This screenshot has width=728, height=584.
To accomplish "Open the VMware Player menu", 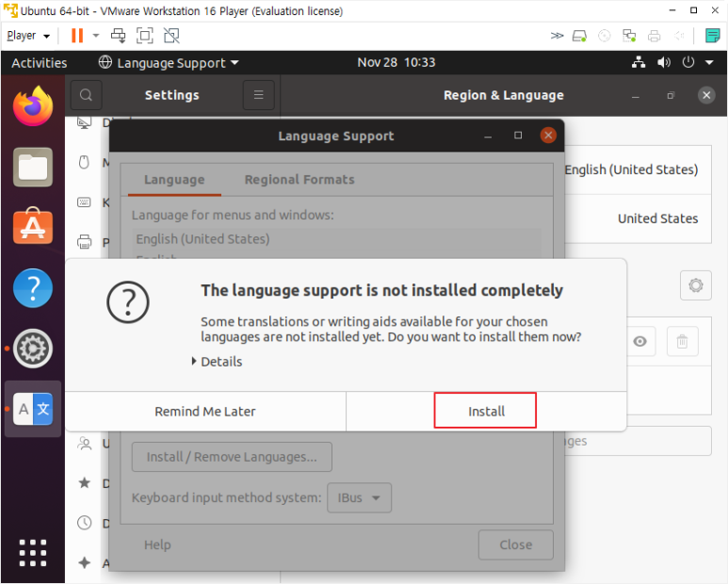I will pos(28,36).
